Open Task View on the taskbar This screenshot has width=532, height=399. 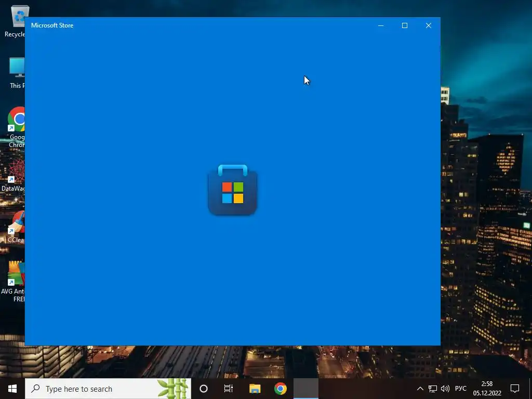tap(229, 389)
